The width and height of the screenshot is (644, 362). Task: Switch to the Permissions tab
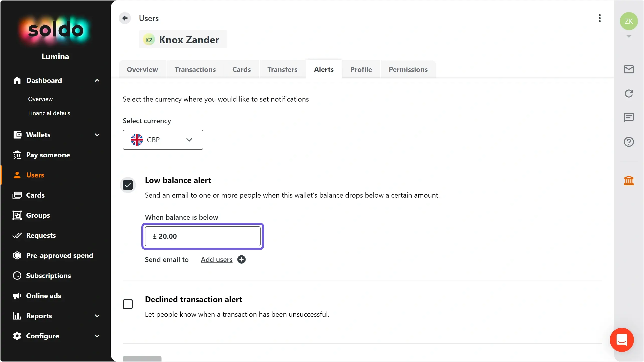408,69
